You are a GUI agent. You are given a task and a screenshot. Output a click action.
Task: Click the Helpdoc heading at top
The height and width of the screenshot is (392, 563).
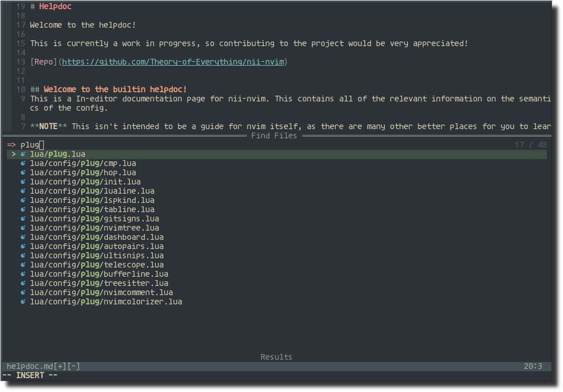click(55, 6)
